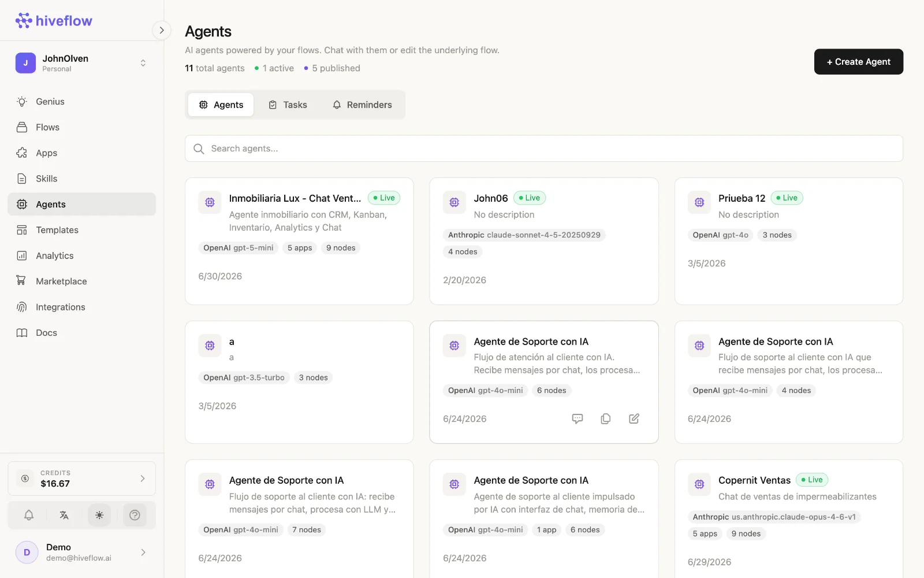Viewport: 924px width, 578px height.
Task: Switch to the Tasks tab
Action: click(288, 105)
